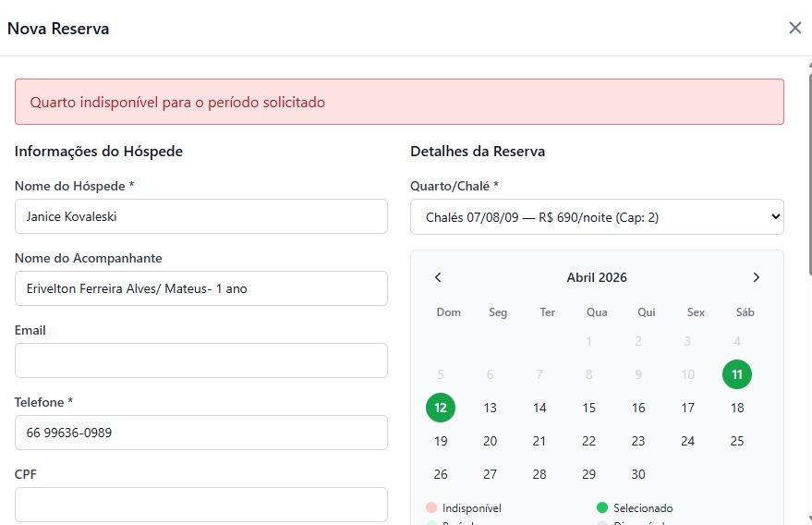Open the Quarto/Chalé dropdown
The width and height of the screenshot is (812, 525).
click(x=597, y=217)
